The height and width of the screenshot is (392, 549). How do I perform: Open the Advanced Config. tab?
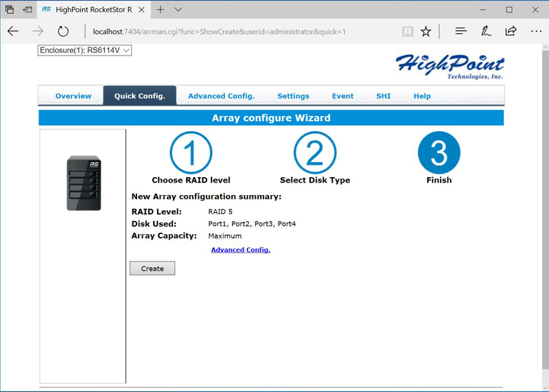(221, 96)
